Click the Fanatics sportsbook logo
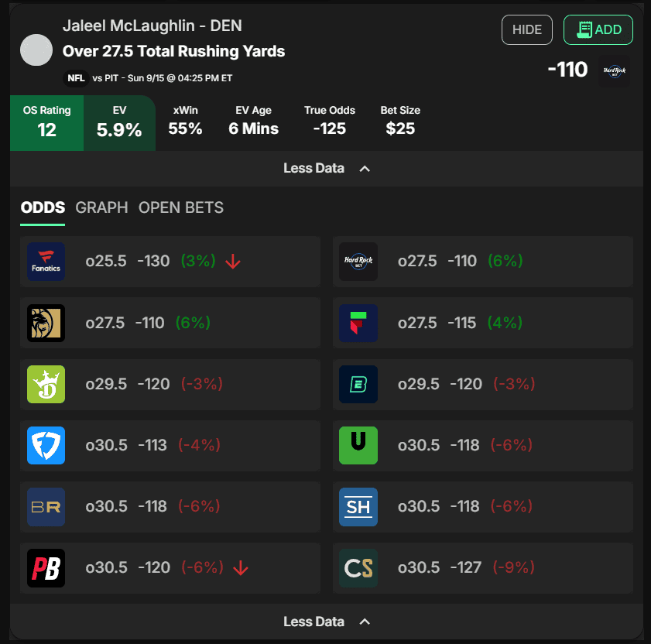 (46, 262)
